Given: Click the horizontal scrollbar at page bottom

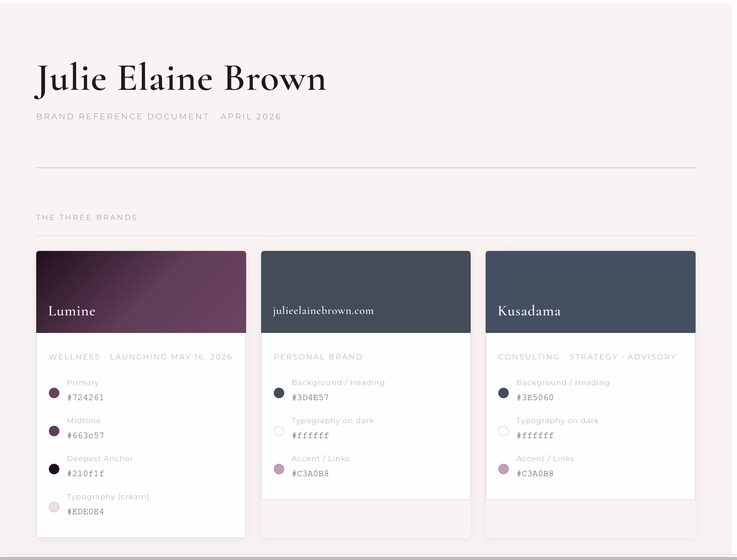Looking at the screenshot, I should tap(368, 558).
